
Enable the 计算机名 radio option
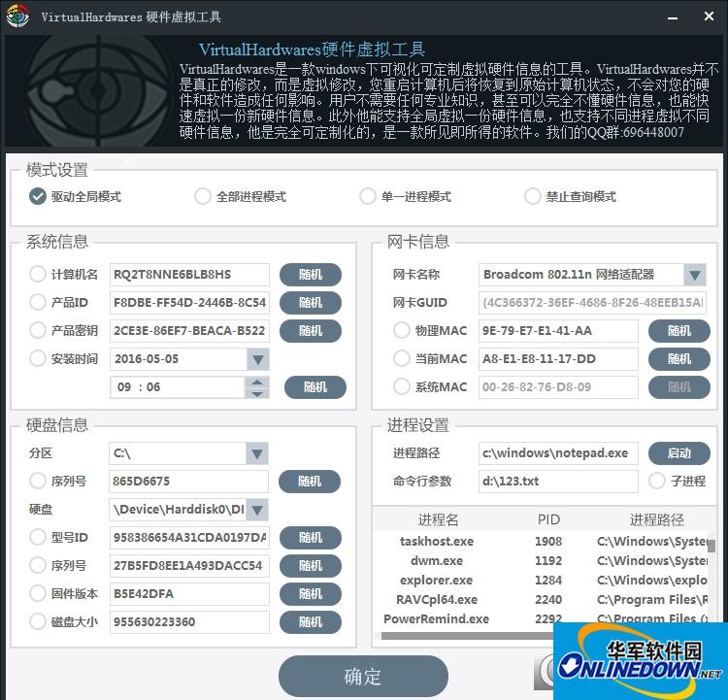point(38,274)
